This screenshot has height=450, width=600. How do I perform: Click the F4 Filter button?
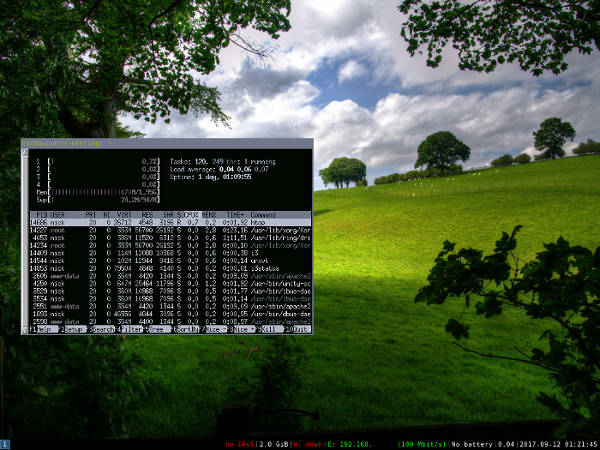click(129, 329)
